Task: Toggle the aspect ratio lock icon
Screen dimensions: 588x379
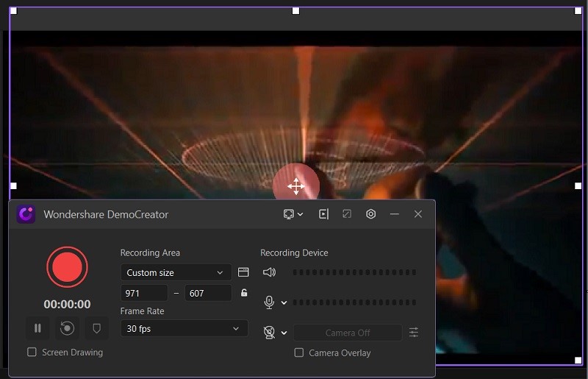Action: pos(244,293)
